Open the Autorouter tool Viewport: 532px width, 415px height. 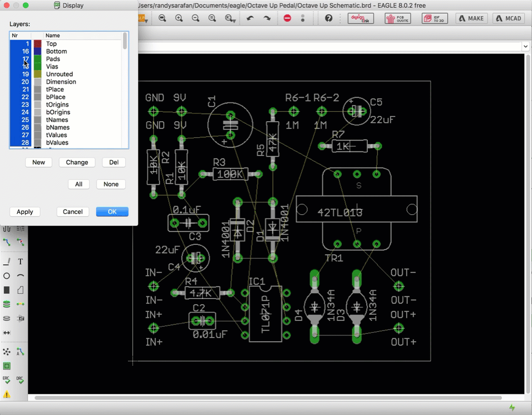tap(20, 352)
